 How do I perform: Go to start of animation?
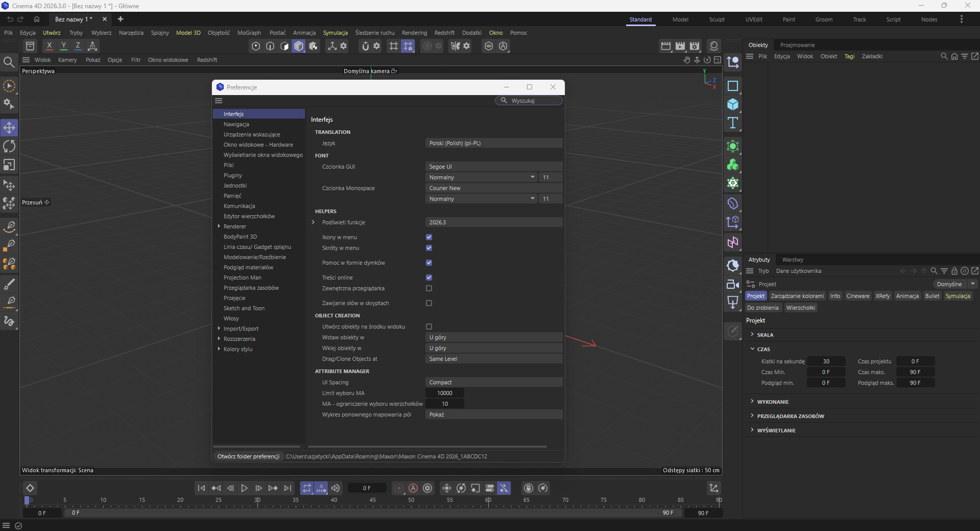click(201, 488)
